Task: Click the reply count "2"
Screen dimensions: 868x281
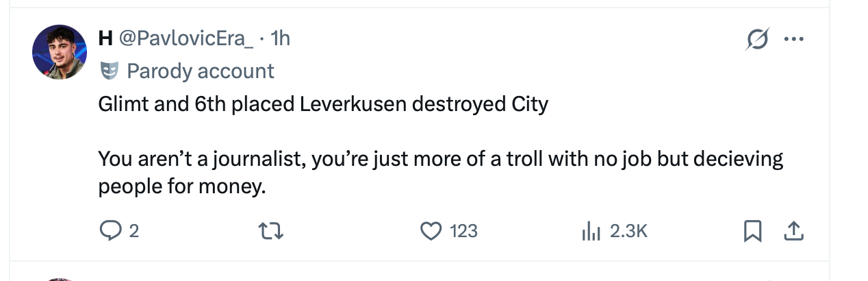Action: tap(134, 232)
